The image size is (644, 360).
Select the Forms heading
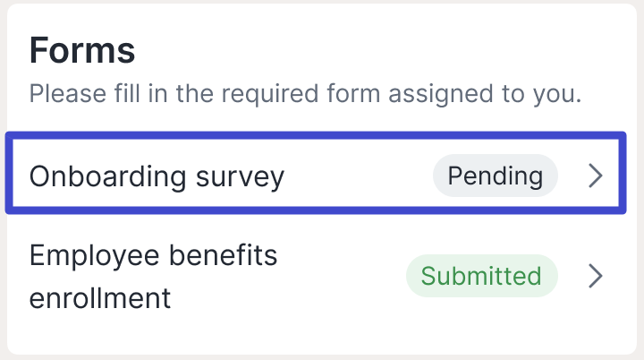[82, 50]
